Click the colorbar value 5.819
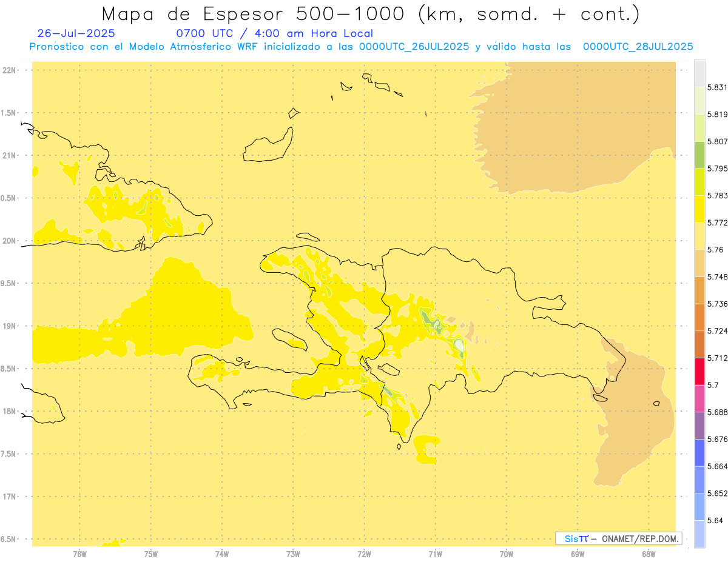 click(717, 115)
